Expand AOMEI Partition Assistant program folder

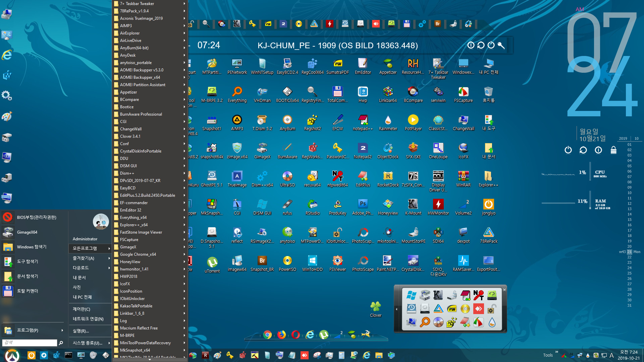[150, 85]
